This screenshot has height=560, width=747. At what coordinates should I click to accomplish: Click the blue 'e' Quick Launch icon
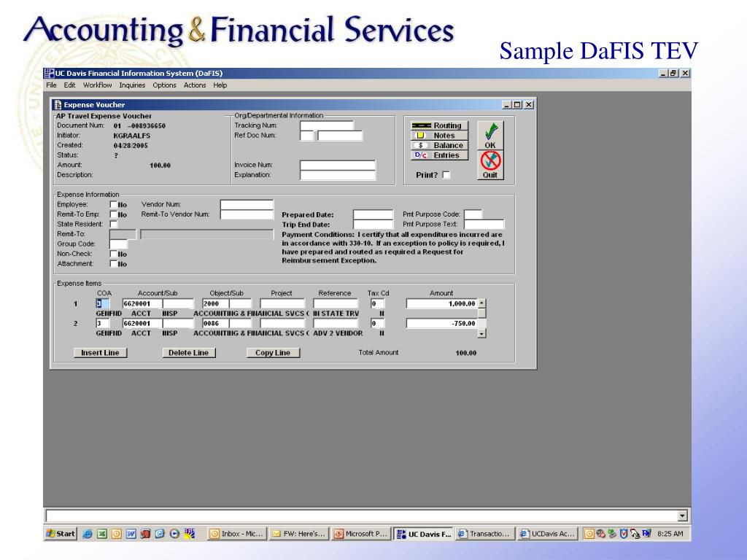[160, 534]
